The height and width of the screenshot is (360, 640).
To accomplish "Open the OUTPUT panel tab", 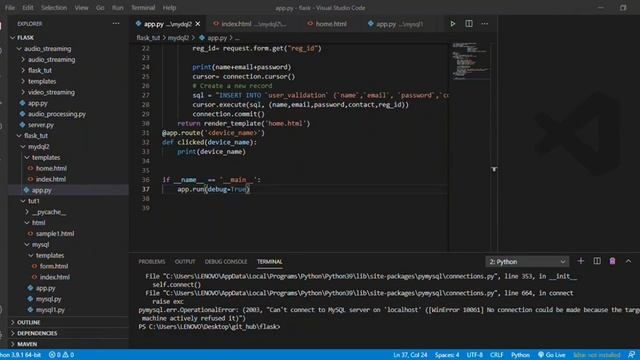I will (x=185, y=262).
